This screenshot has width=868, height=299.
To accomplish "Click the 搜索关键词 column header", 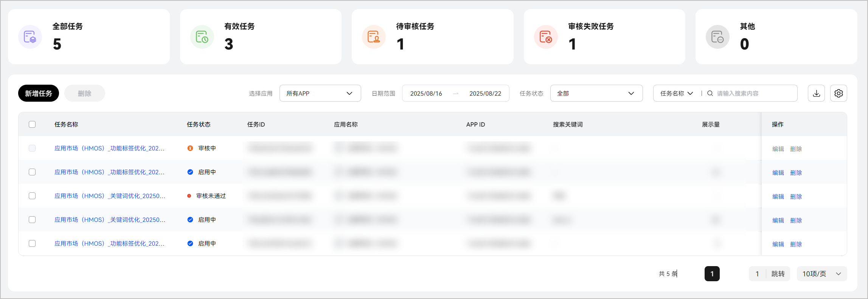I will pyautogui.click(x=568, y=124).
